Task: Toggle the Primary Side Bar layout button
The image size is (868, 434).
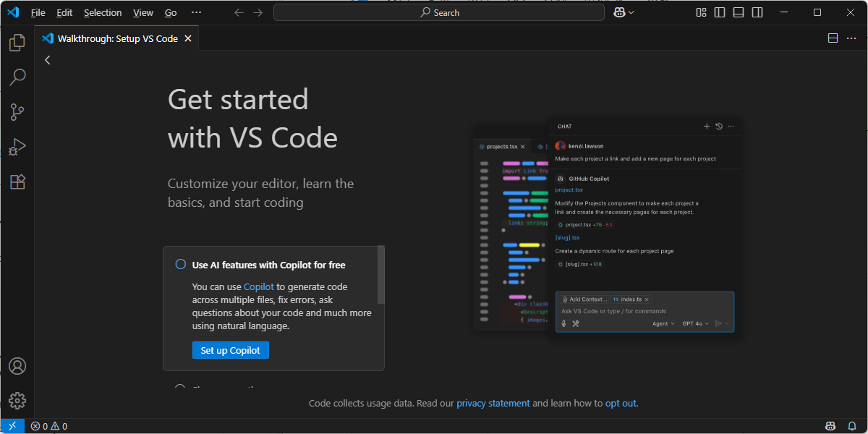Action: click(x=720, y=12)
